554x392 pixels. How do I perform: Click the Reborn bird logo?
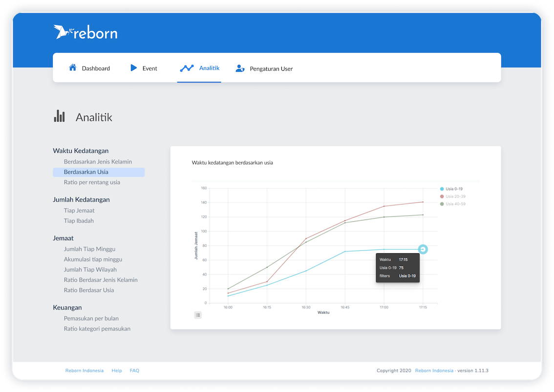(63, 32)
